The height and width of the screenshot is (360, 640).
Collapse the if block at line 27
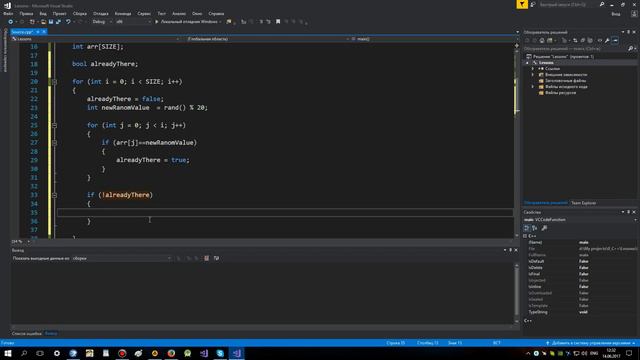pos(55,143)
